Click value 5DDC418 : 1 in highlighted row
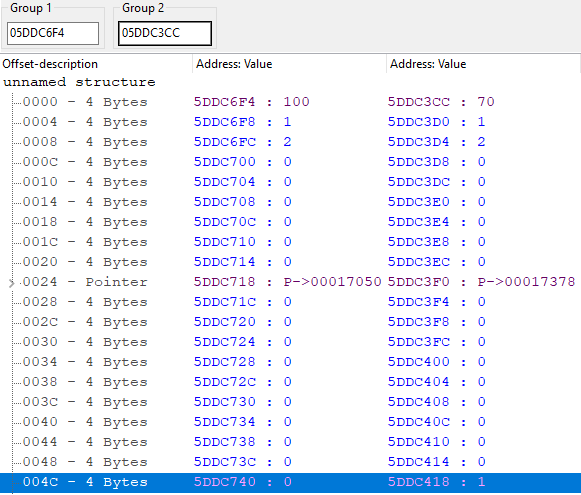The image size is (581, 495). [436, 482]
